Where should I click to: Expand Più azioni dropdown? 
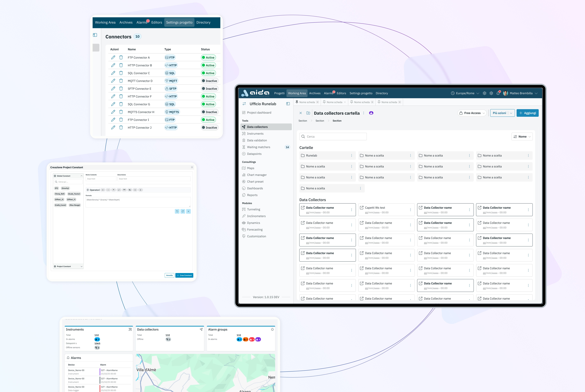coord(511,113)
